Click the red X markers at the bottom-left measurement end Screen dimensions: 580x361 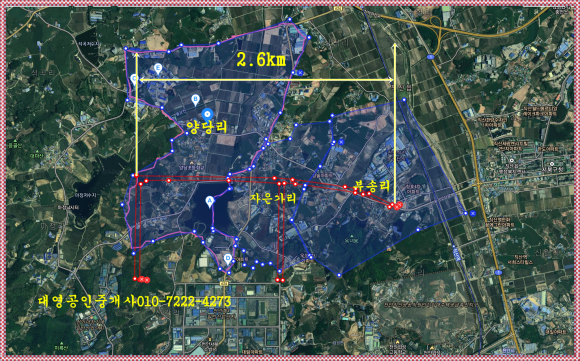144,280
